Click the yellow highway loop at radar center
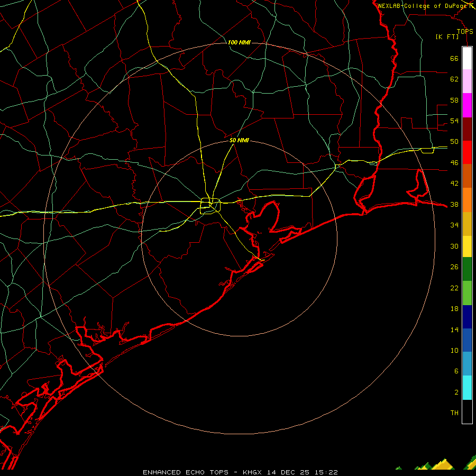 [x=210, y=206]
